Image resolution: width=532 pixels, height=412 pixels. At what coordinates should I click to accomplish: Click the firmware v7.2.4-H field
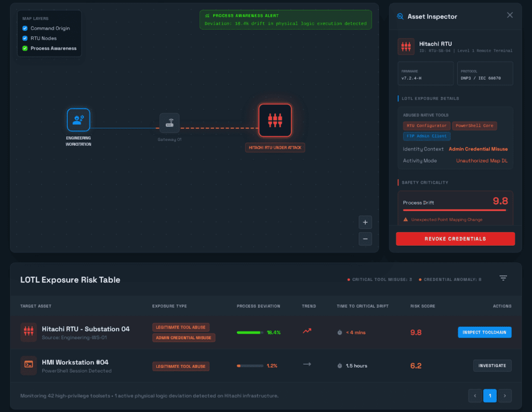[x=425, y=73]
